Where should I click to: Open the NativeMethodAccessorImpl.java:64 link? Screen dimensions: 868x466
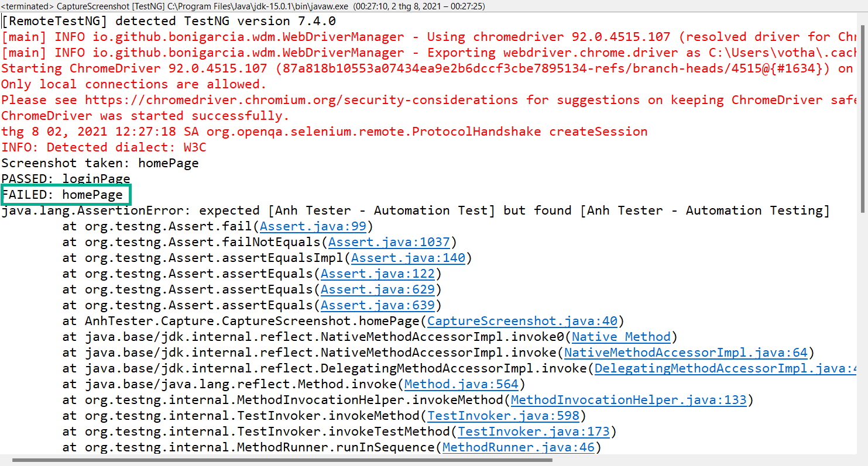click(685, 353)
